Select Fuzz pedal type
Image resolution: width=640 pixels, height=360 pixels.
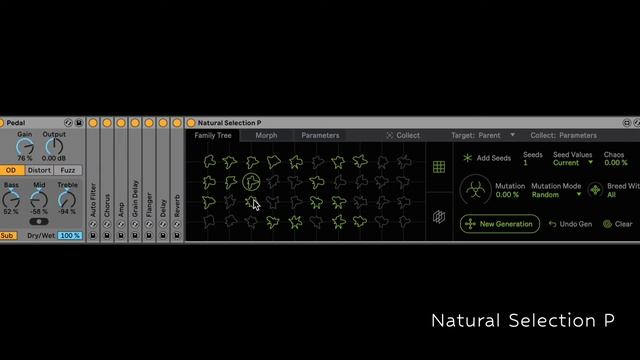click(68, 170)
